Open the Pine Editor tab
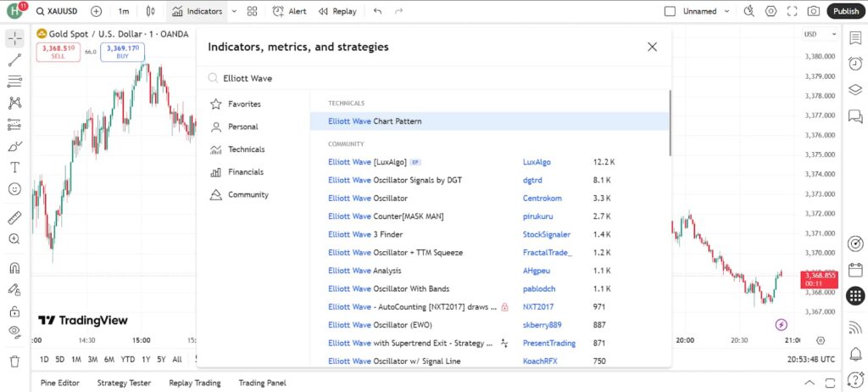The image size is (868, 392). click(60, 383)
